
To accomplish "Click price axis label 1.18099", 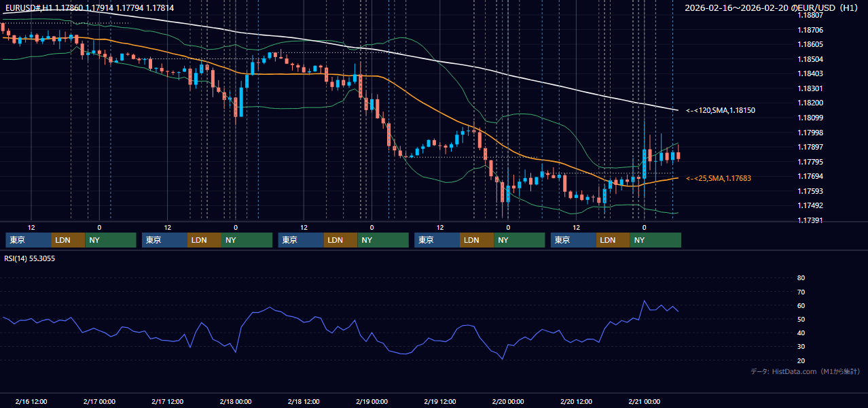I will (x=810, y=118).
